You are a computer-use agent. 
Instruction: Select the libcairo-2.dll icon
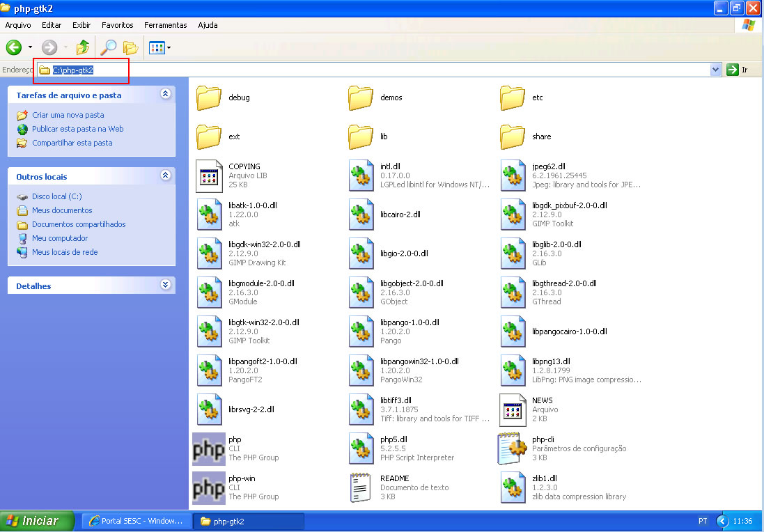(x=361, y=214)
